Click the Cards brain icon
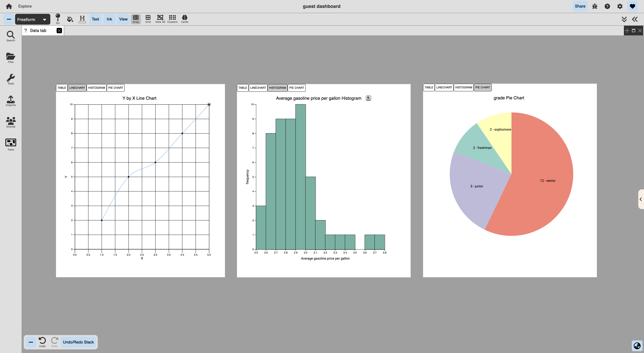Screen dimensions: 644x353 click(x=185, y=19)
